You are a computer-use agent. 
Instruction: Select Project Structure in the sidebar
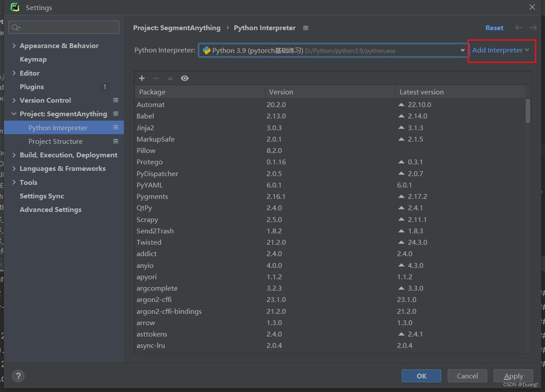[x=55, y=142]
